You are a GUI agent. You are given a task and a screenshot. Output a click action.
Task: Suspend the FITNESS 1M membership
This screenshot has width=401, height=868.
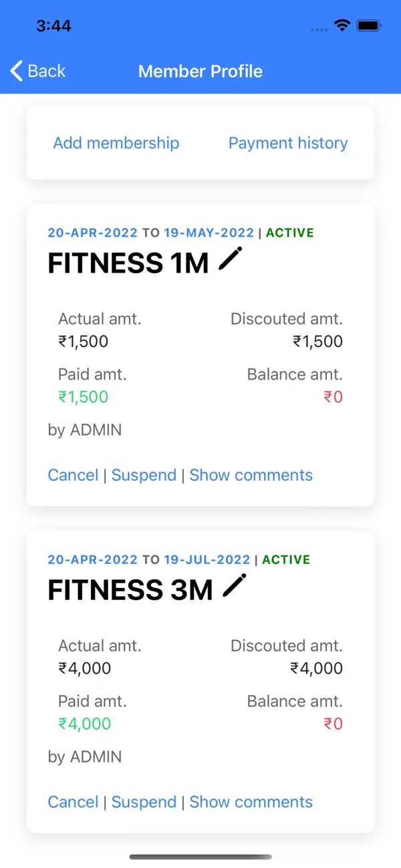[144, 475]
